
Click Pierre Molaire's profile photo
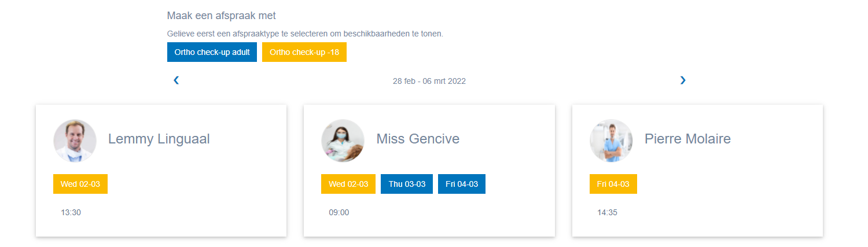tap(611, 141)
